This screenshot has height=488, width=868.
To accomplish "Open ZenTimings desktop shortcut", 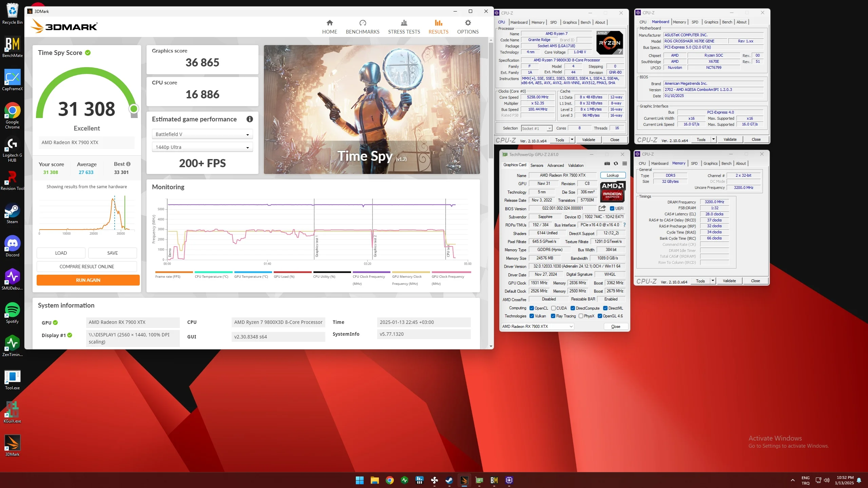I will pyautogui.click(x=13, y=346).
